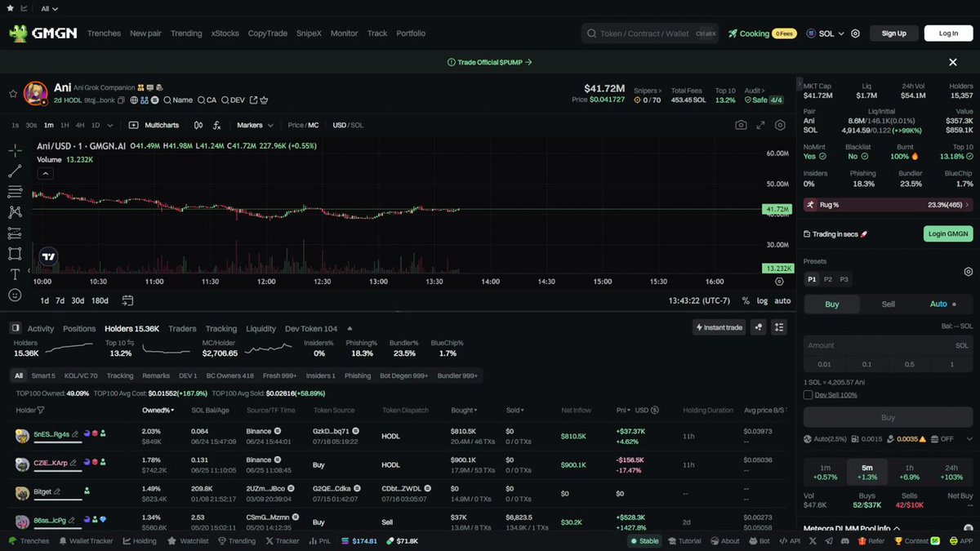This screenshot has height=551, width=980.
Task: Switch chart to MC display
Action: [313, 125]
